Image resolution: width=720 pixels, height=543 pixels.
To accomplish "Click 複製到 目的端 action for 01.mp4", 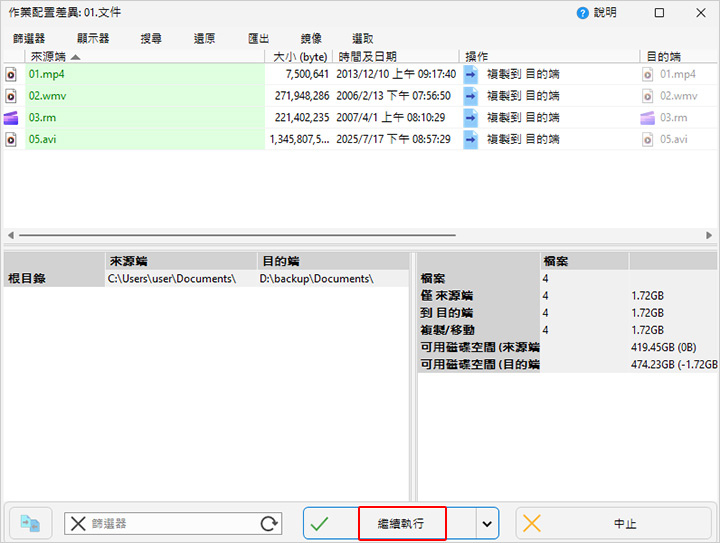I will (x=523, y=74).
